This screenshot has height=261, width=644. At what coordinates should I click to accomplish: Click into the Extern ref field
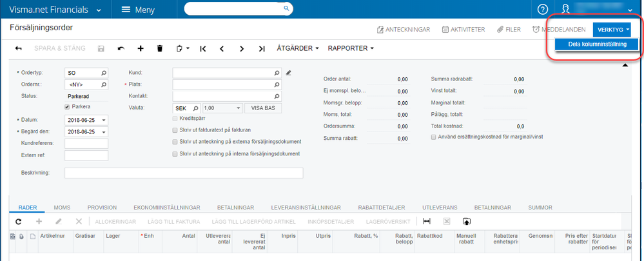tap(86, 155)
